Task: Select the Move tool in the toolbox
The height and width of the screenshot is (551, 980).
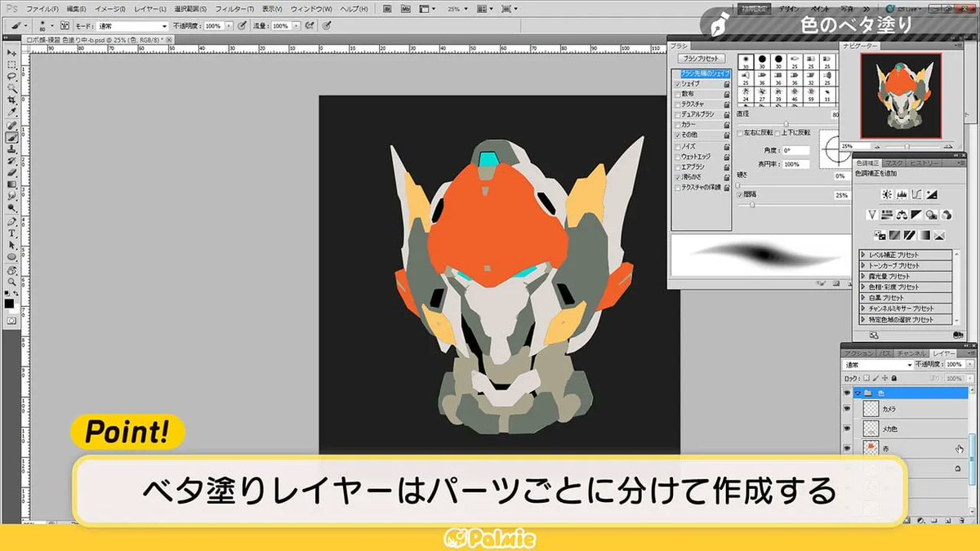Action: 11,53
